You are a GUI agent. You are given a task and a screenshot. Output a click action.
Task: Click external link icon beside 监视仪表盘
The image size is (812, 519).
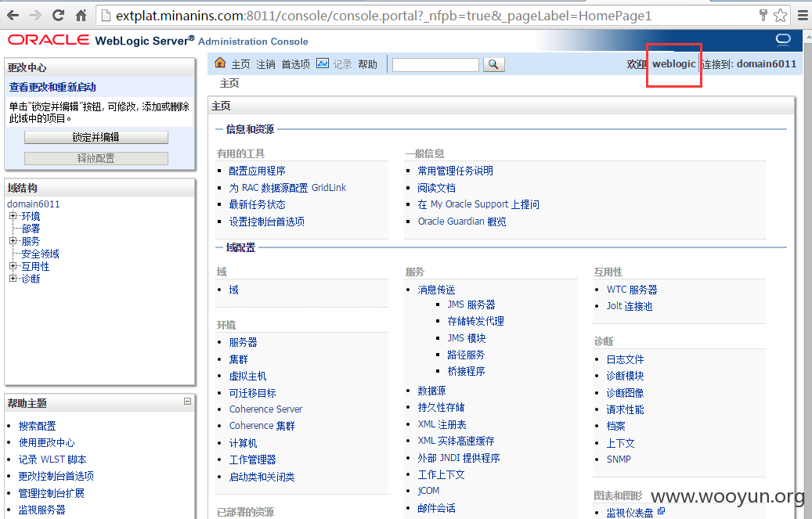tap(662, 511)
